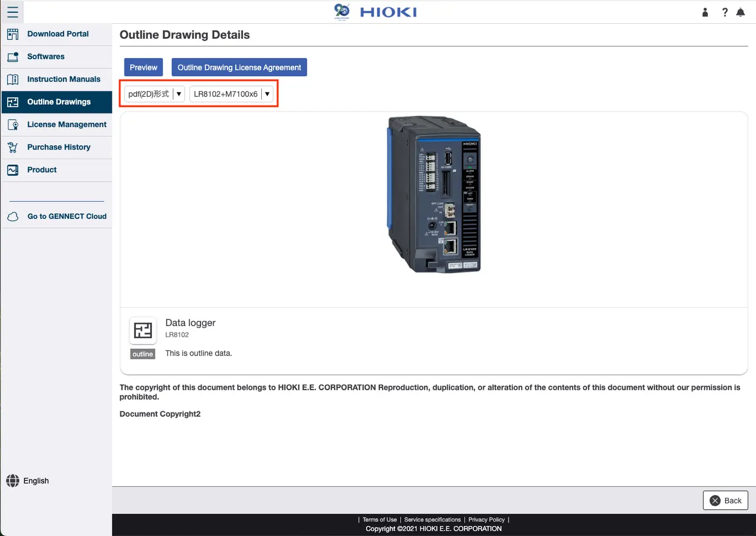The width and height of the screenshot is (756, 536).
Task: Click the globe language icon
Action: pyautogui.click(x=13, y=481)
